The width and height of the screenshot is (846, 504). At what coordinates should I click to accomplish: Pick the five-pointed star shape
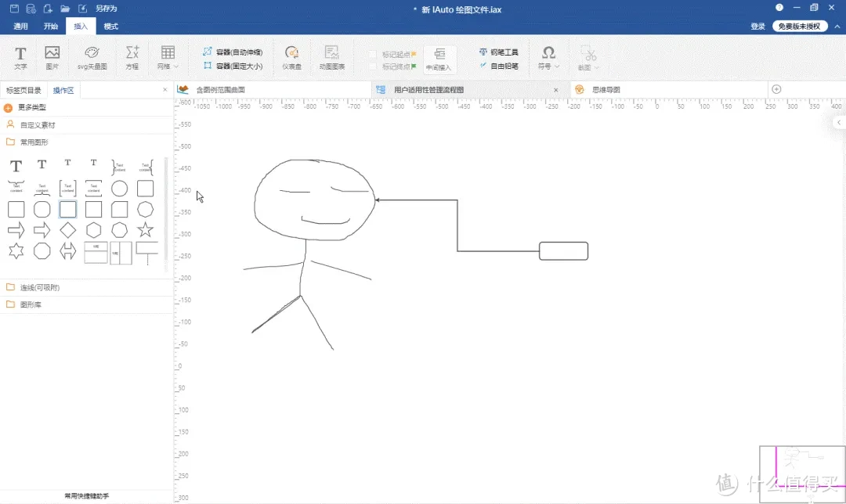click(145, 230)
